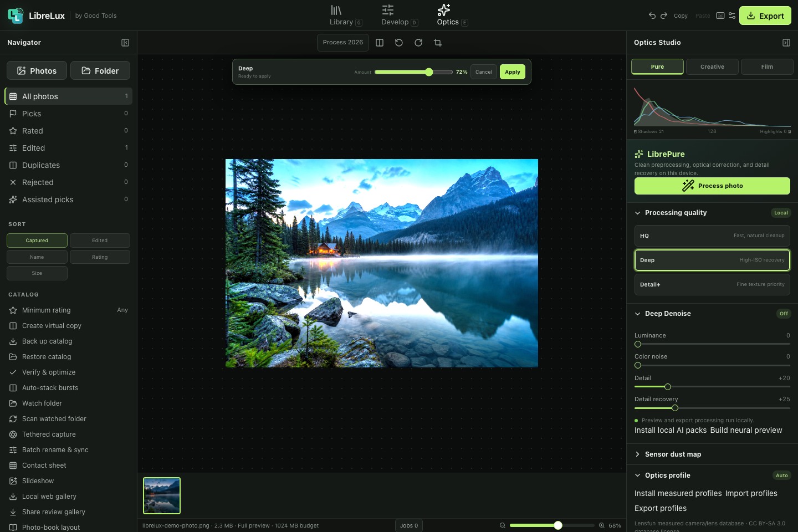Open the keyboard shortcuts icon
This screenshot has height=532, width=798.
tap(720, 16)
